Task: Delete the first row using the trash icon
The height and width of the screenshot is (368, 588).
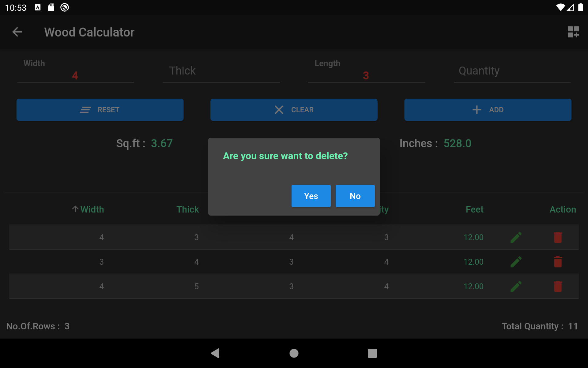Action: pos(558,237)
